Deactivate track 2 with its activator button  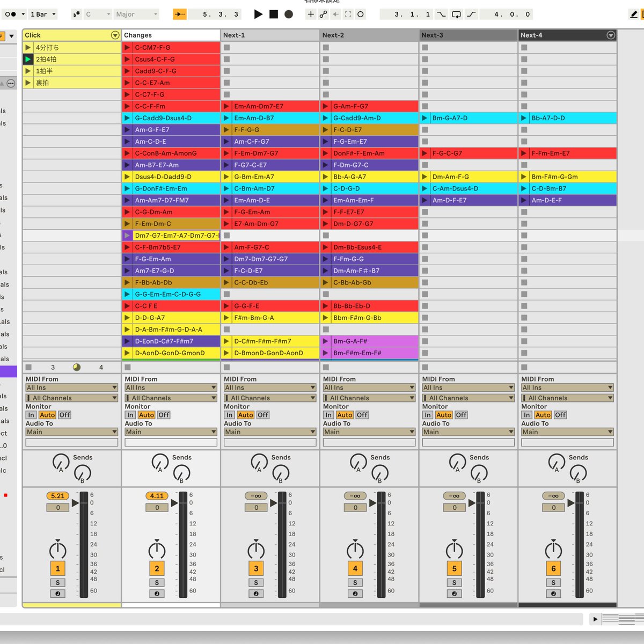click(x=157, y=568)
